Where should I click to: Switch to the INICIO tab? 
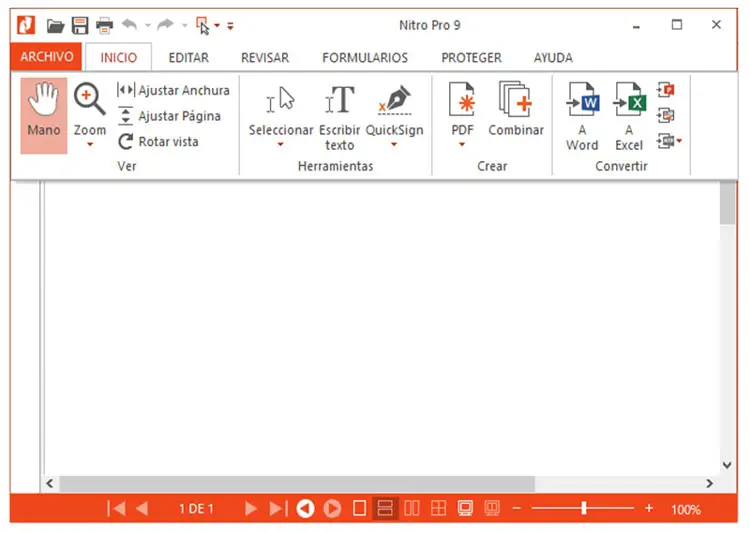119,57
